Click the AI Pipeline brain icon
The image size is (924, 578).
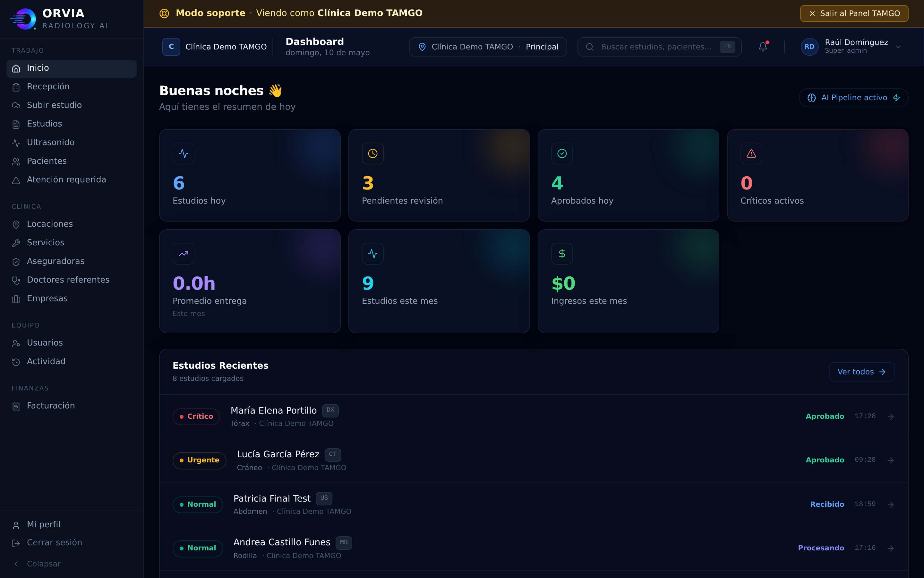pos(812,98)
